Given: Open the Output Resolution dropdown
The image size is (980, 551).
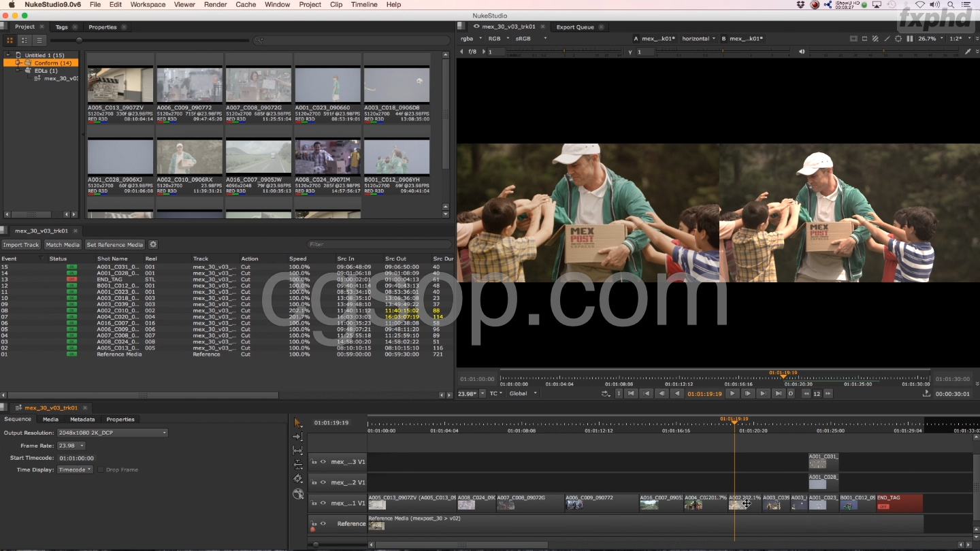Looking at the screenshot, I should (x=112, y=433).
